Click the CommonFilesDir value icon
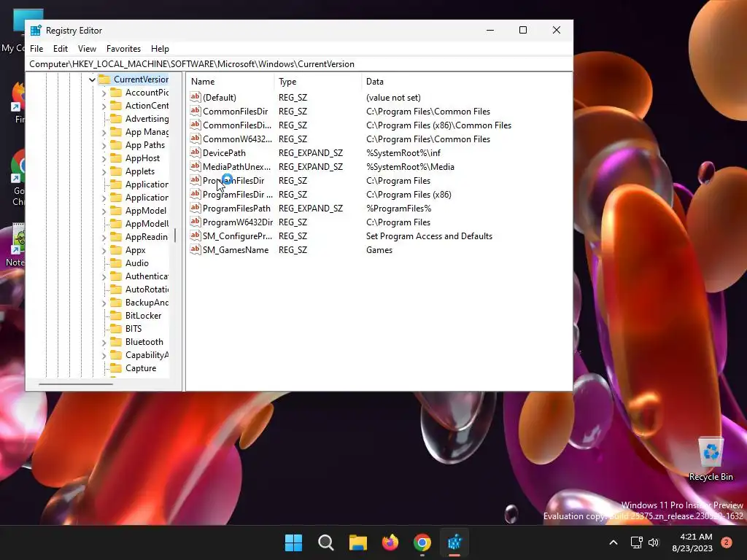 (x=196, y=111)
